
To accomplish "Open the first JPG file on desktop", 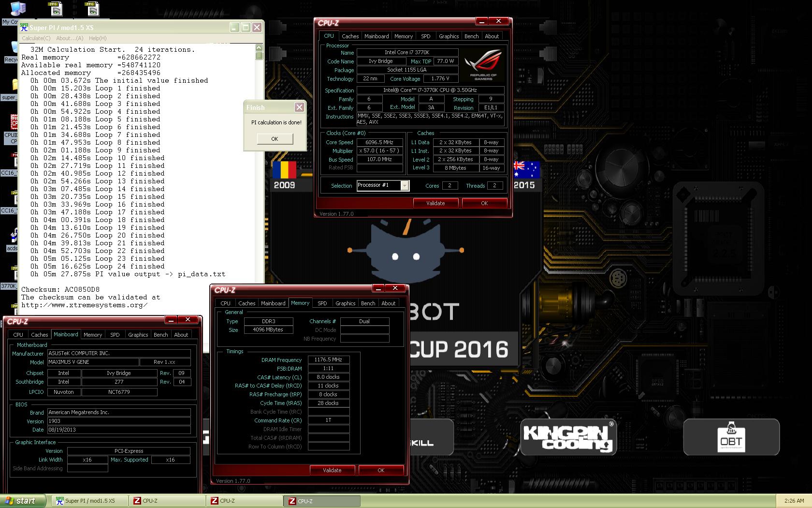I will coord(56,9).
